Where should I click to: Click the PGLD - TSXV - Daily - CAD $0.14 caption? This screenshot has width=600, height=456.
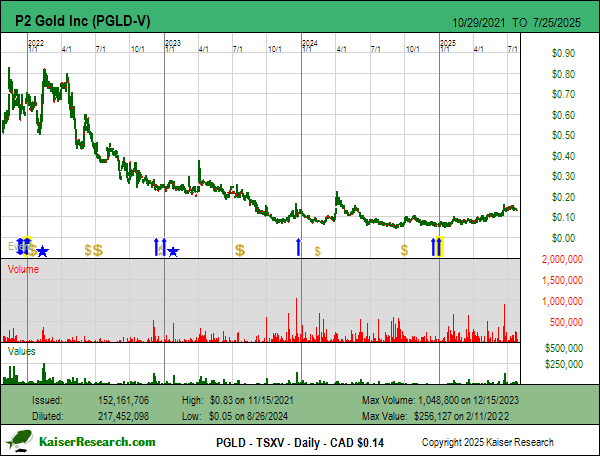300,443
